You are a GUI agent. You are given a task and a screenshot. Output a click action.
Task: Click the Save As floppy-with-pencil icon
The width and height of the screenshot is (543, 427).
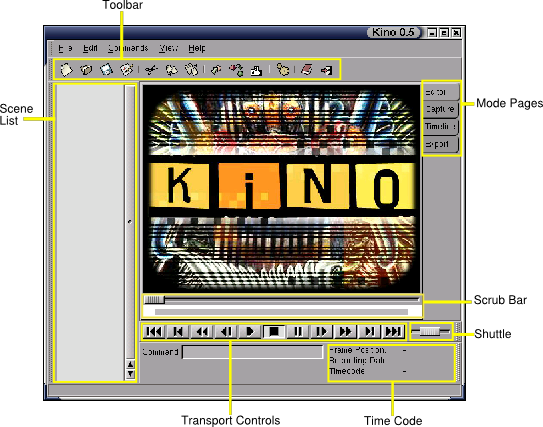point(126,70)
